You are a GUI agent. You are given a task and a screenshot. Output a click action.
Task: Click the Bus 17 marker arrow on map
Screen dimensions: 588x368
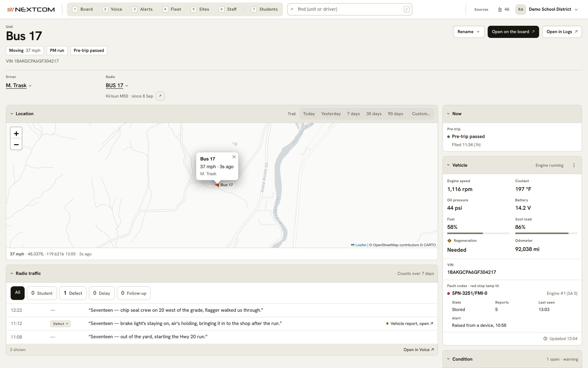[217, 185]
